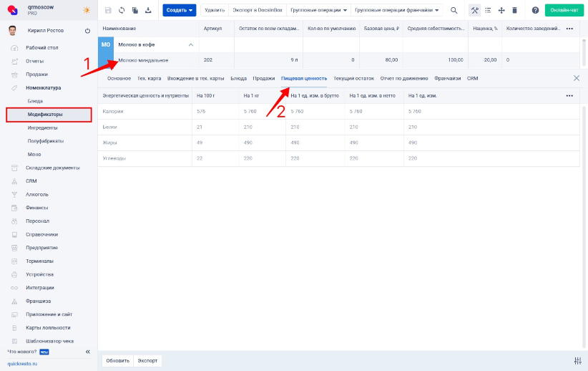Switch to the Тех. карта tab

(149, 79)
